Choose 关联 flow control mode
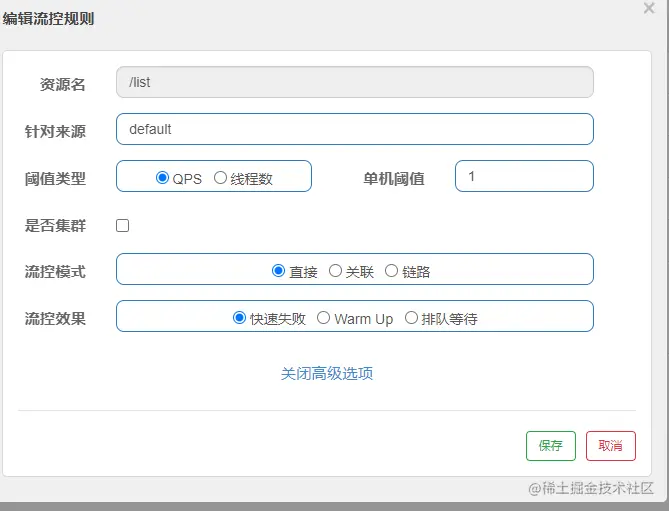 [x=335, y=271]
